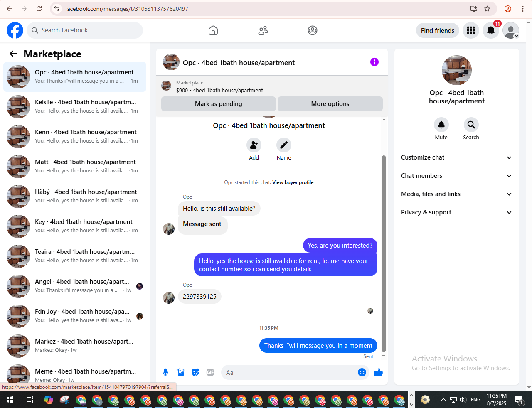
Task: Click the Facebook logo
Action: pyautogui.click(x=15, y=30)
